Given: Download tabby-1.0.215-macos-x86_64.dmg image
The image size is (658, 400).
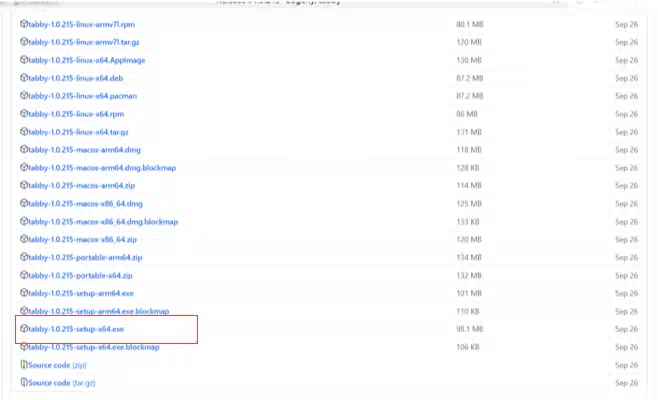Looking at the screenshot, I should pos(85,204).
